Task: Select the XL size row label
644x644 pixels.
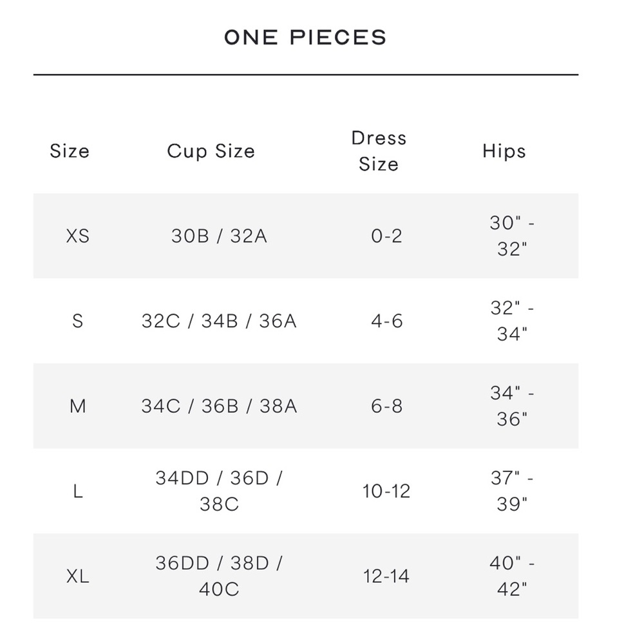Action: tap(78, 576)
